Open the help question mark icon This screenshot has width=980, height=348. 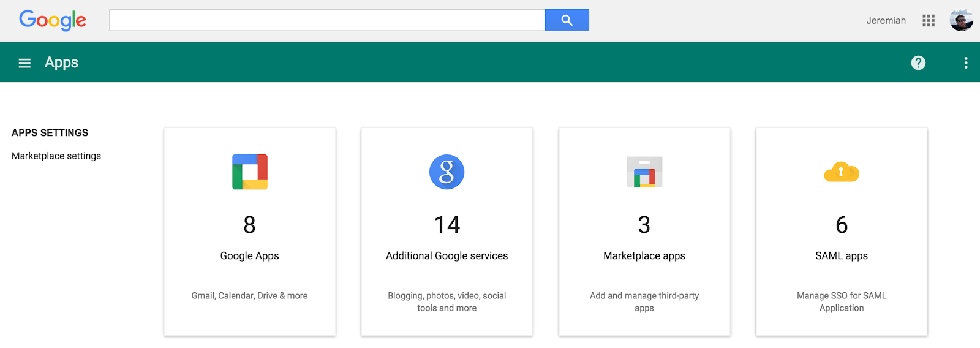pyautogui.click(x=918, y=62)
